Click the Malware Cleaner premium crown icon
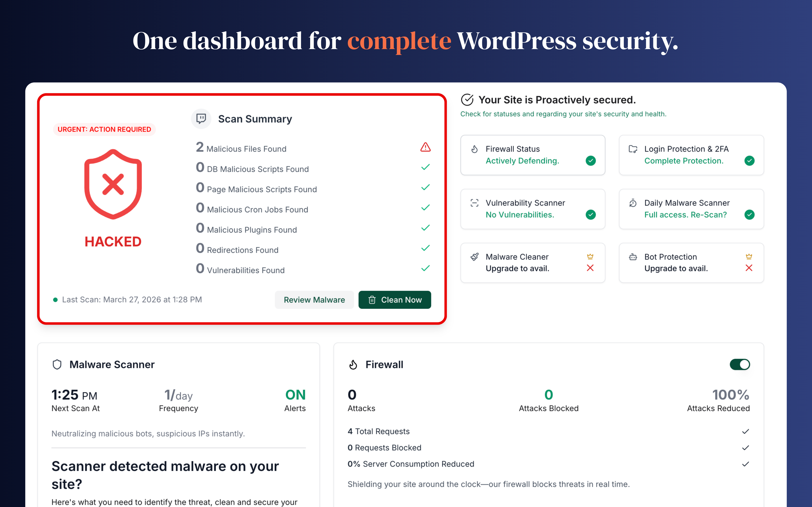 click(x=590, y=256)
